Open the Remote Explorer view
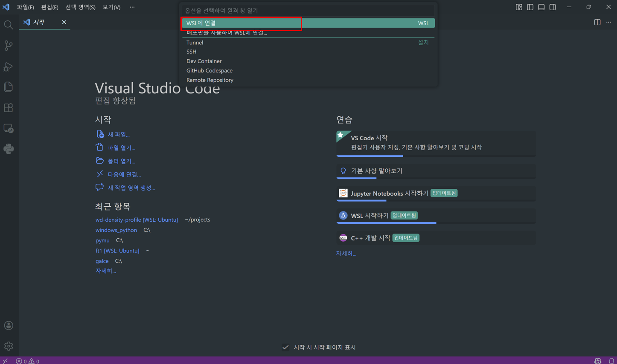This screenshot has height=364, width=617. click(x=9, y=128)
